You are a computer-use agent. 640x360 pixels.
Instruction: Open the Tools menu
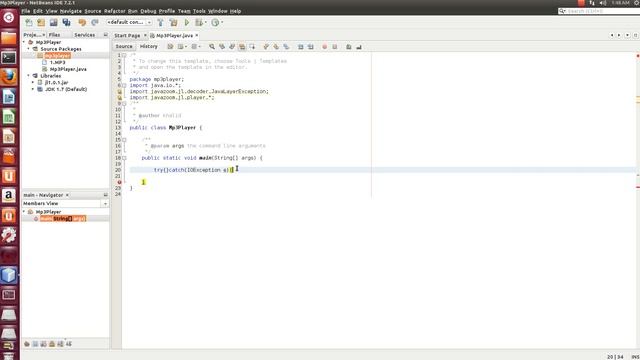click(x=199, y=11)
